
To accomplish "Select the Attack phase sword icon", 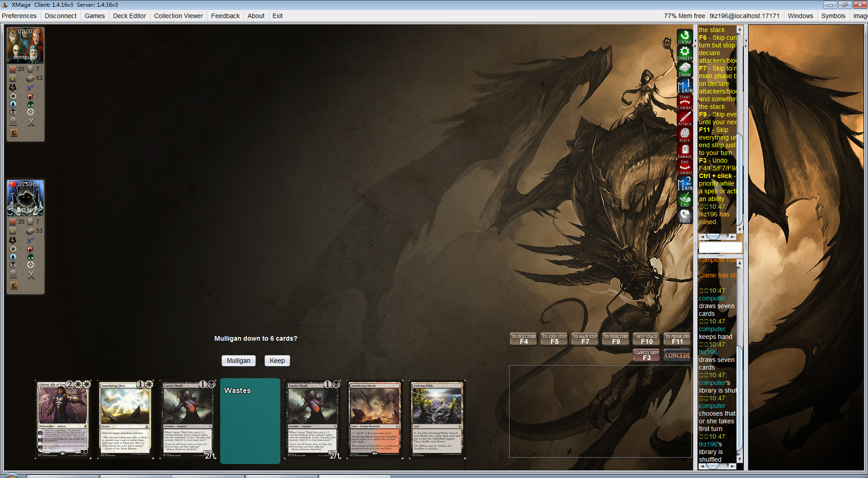I will [x=684, y=118].
